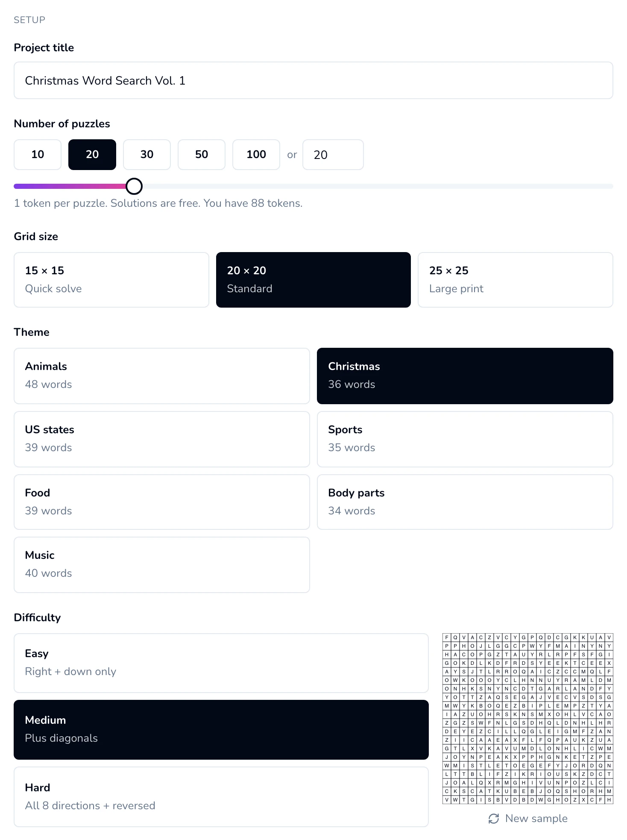Image resolution: width=627 pixels, height=840 pixels.
Task: Select the 25 × 25 Large print grid
Action: (x=516, y=280)
